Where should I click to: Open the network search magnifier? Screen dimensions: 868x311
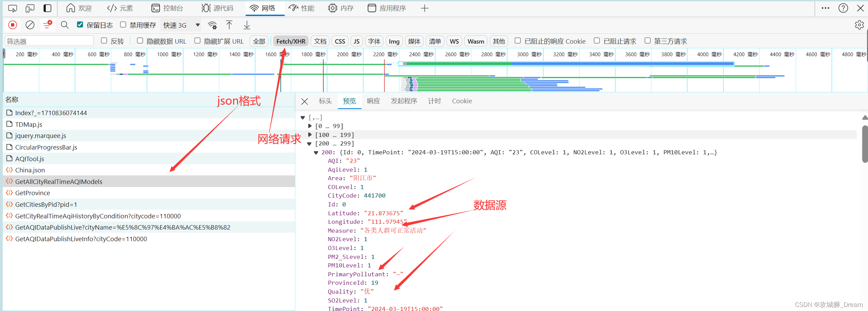tap(64, 25)
